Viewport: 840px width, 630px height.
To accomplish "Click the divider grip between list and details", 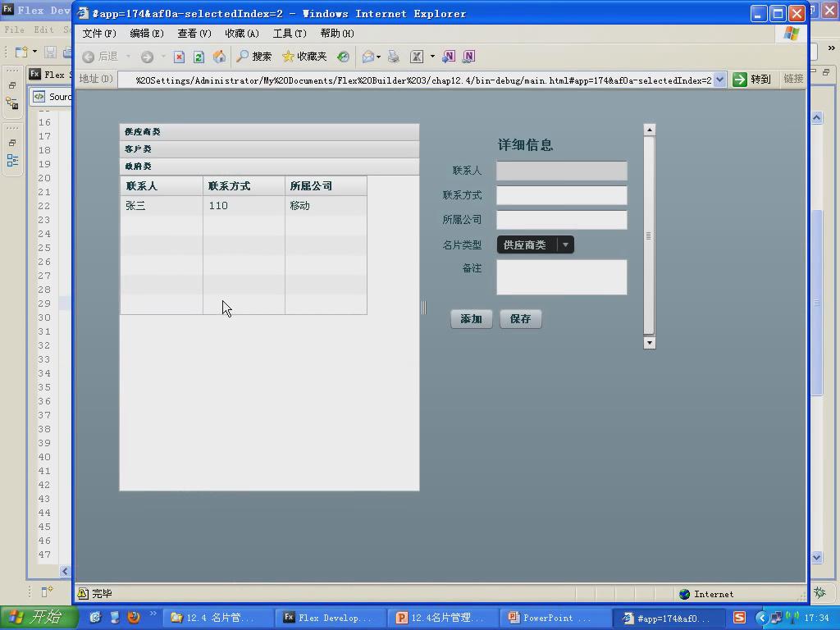I will (424, 308).
